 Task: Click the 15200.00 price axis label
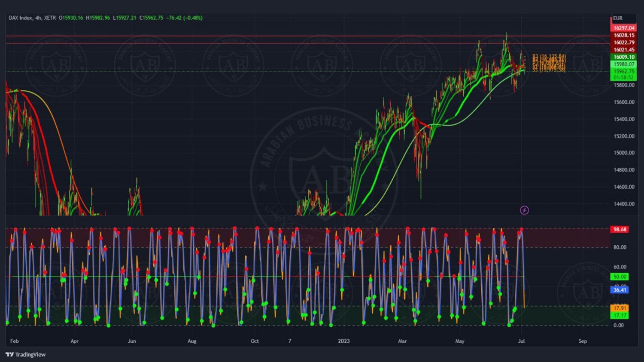pos(624,136)
